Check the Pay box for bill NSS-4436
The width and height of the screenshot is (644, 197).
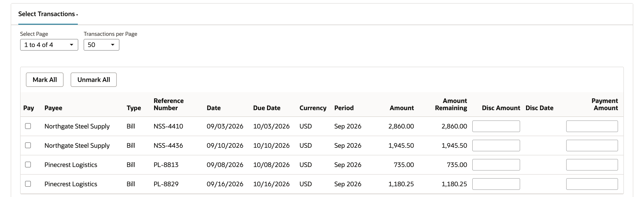[28, 146]
